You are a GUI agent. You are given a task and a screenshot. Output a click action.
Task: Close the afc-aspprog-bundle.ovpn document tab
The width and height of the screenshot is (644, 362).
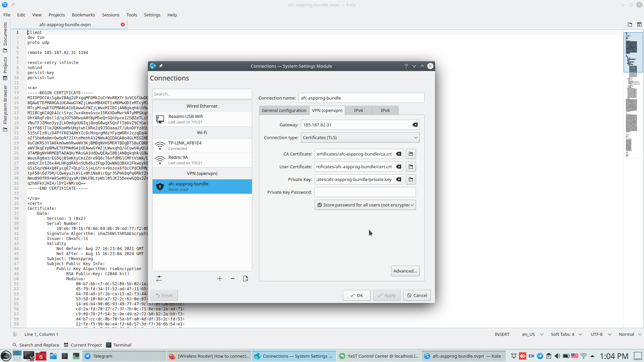click(123, 24)
